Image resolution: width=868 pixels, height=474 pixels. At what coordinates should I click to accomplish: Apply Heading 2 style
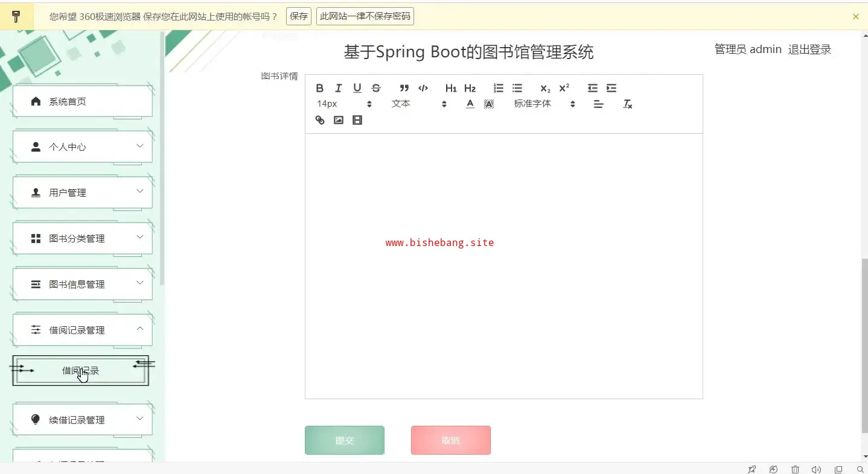(470, 88)
